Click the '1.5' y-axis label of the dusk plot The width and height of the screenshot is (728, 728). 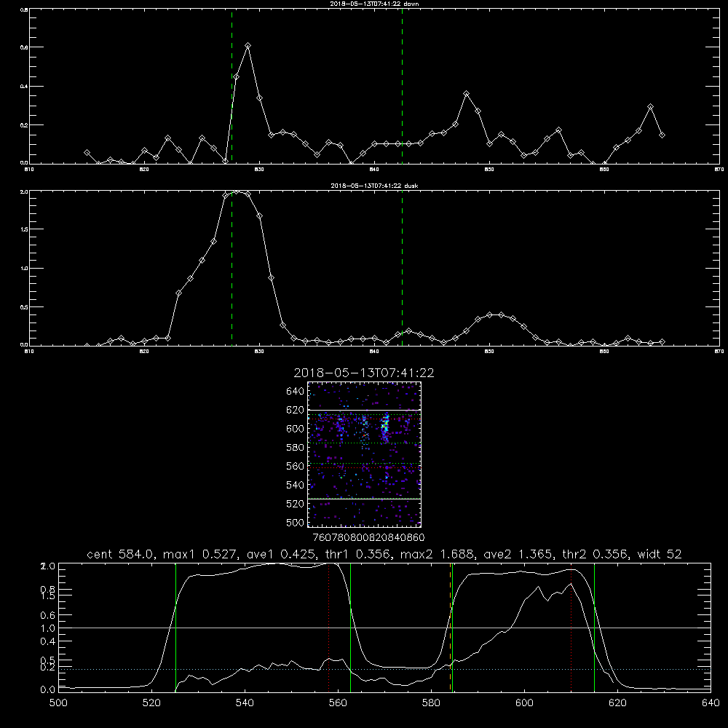24,229
